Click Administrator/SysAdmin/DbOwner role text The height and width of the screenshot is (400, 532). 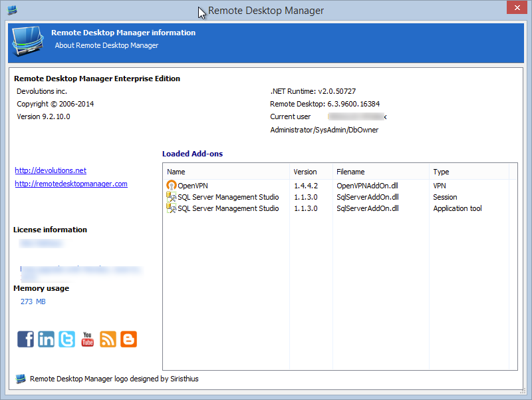tap(324, 130)
